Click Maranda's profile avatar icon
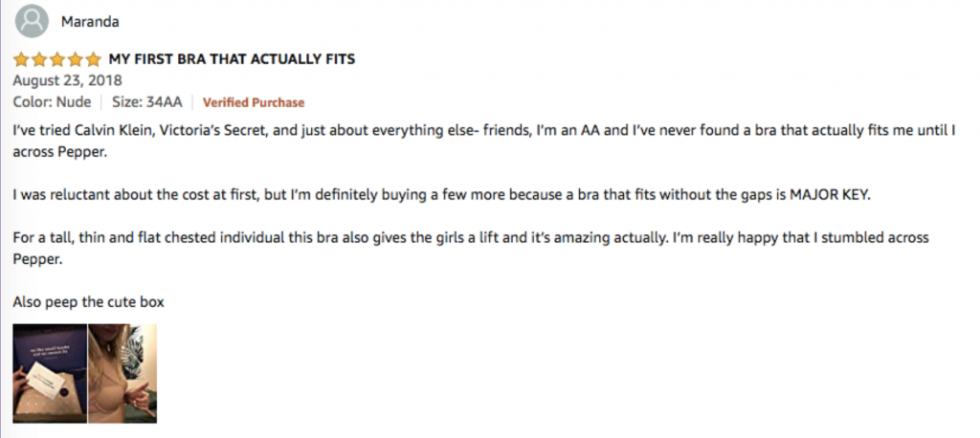The width and height of the screenshot is (980, 438). pos(33,20)
